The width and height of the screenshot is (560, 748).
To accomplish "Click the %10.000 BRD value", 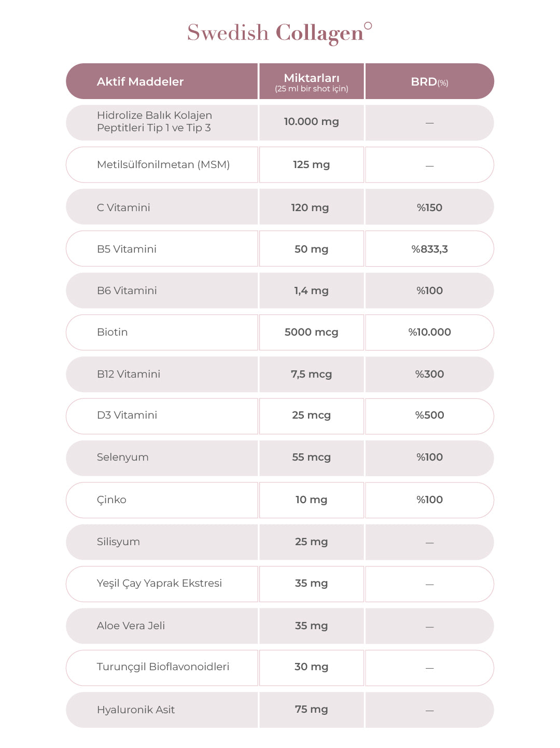I will pyautogui.click(x=429, y=333).
